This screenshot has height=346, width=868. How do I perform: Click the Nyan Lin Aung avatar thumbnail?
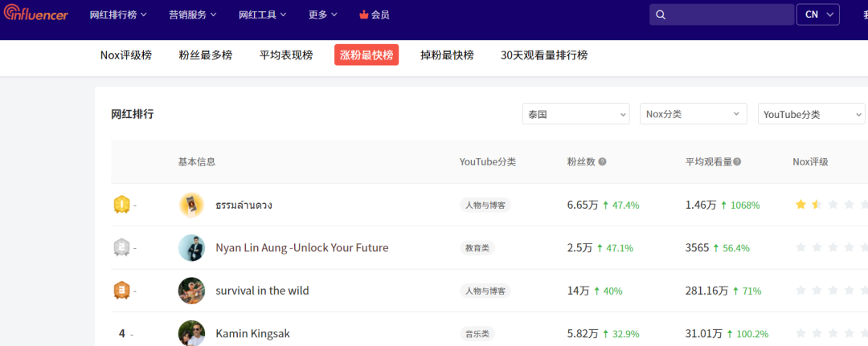pyautogui.click(x=191, y=248)
